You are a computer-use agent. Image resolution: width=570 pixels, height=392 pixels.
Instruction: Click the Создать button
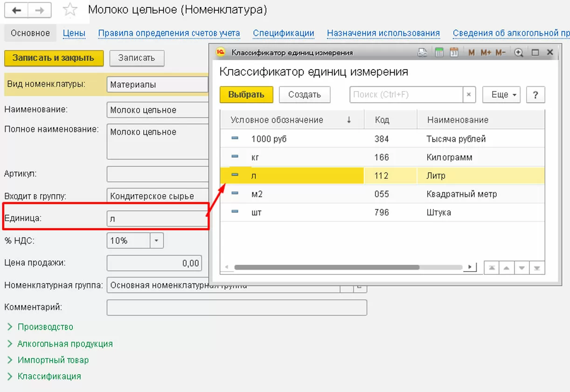tap(305, 95)
